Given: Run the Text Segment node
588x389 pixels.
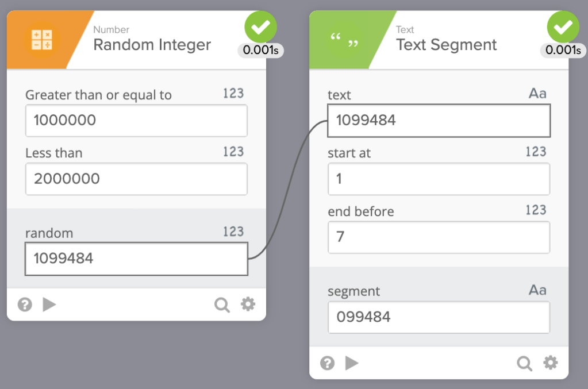Looking at the screenshot, I should tap(352, 363).
